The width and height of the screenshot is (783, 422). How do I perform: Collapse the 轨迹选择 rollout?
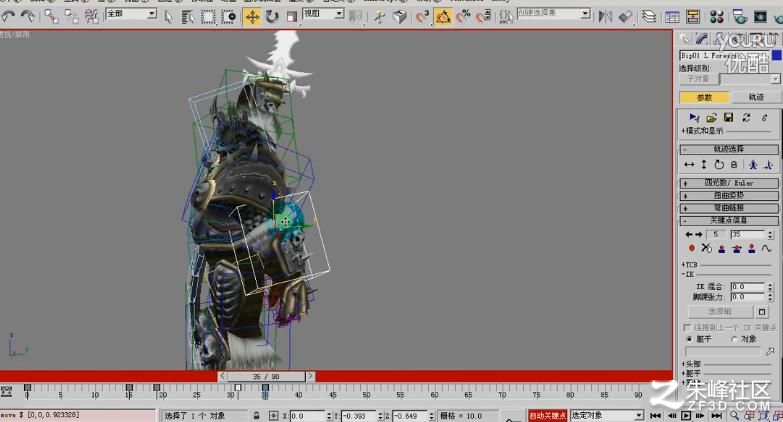point(729,149)
